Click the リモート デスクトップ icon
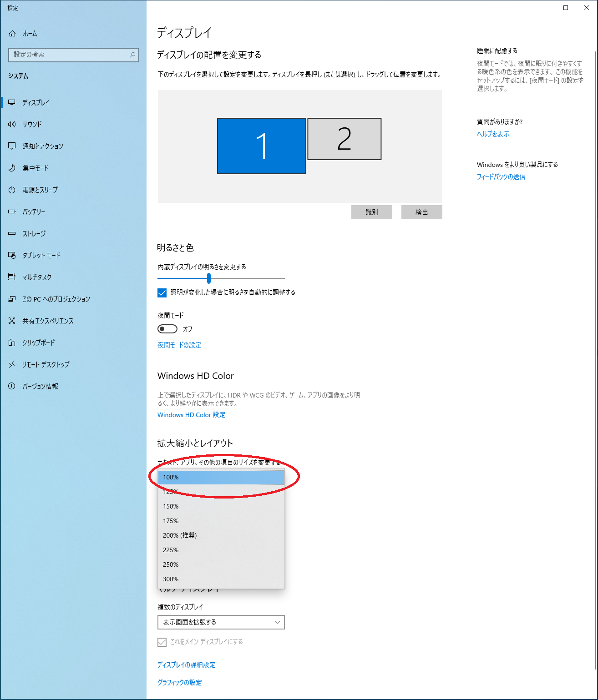Screen dimensions: 598x700 12,364
